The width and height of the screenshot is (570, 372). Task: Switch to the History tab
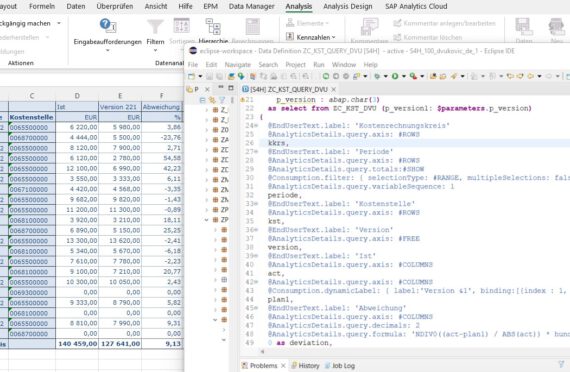(305, 365)
